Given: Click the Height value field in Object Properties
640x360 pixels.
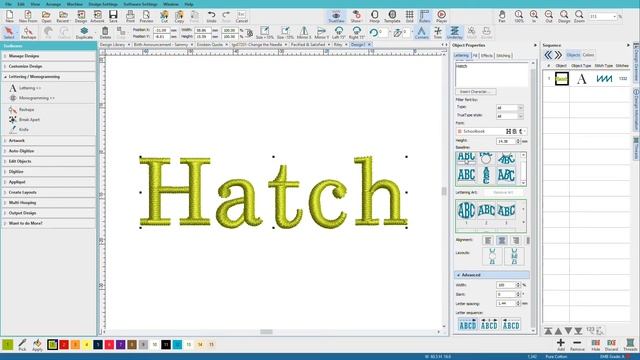Looking at the screenshot, I should tap(506, 141).
